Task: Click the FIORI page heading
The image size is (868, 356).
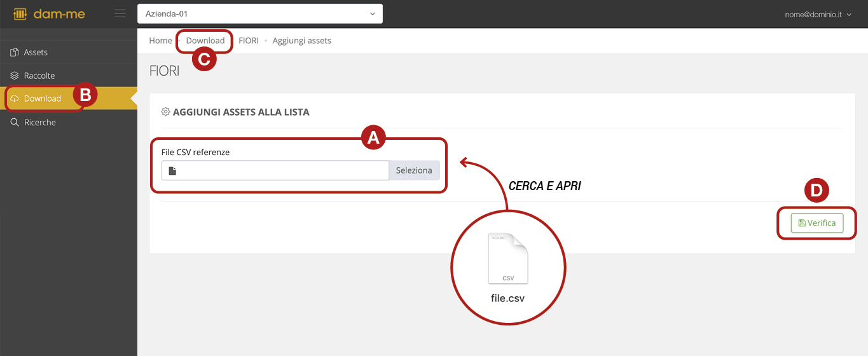Action: (164, 71)
